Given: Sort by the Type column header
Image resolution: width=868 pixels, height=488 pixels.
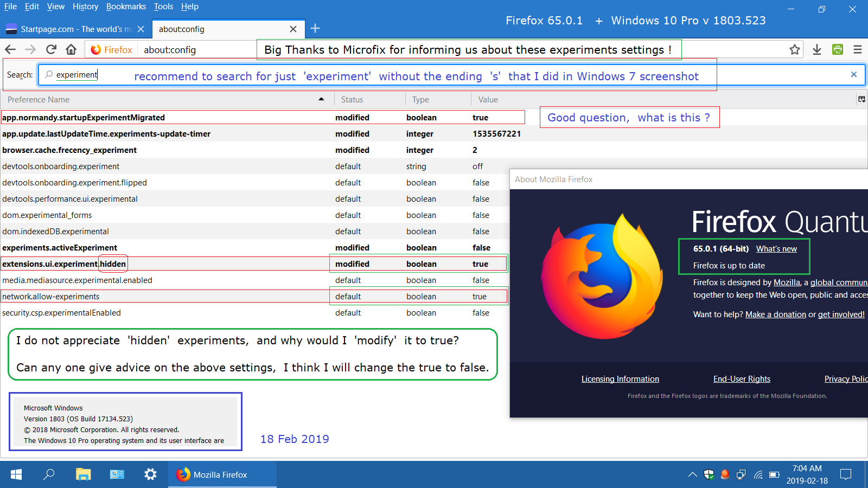Looking at the screenshot, I should (438, 100).
